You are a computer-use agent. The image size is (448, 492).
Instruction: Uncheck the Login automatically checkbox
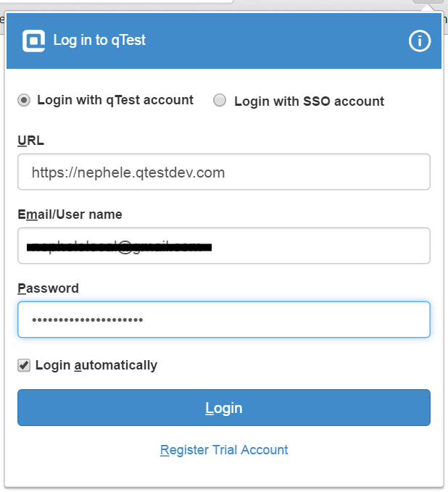[x=24, y=365]
